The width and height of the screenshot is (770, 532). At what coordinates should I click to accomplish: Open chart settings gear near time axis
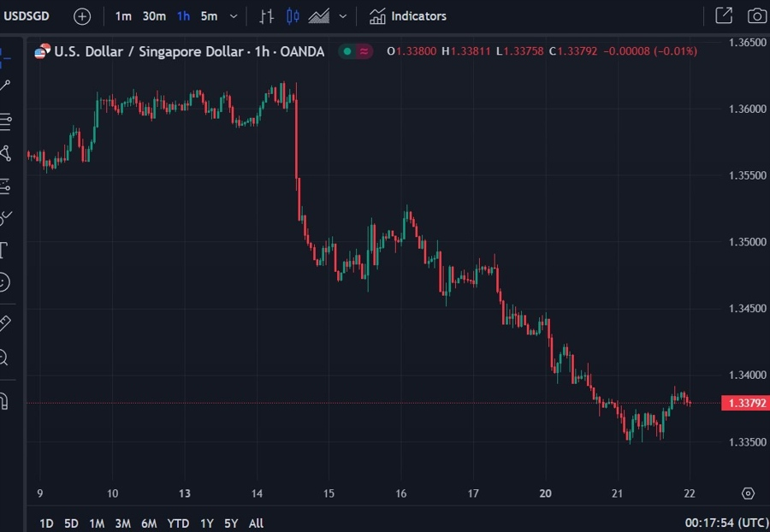pyautogui.click(x=748, y=494)
